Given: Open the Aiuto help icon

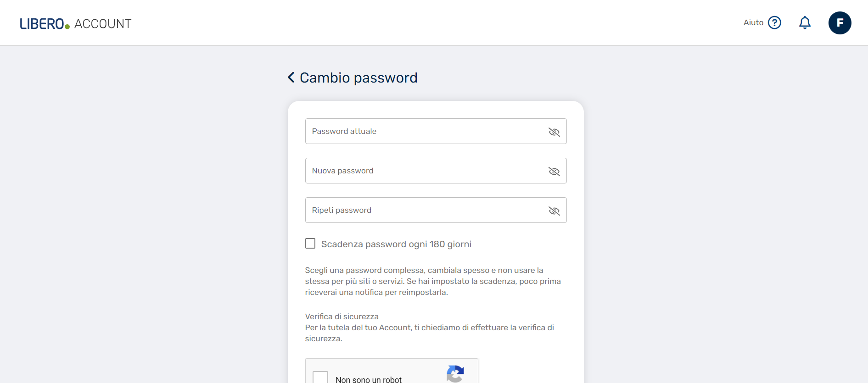Looking at the screenshot, I should point(774,22).
